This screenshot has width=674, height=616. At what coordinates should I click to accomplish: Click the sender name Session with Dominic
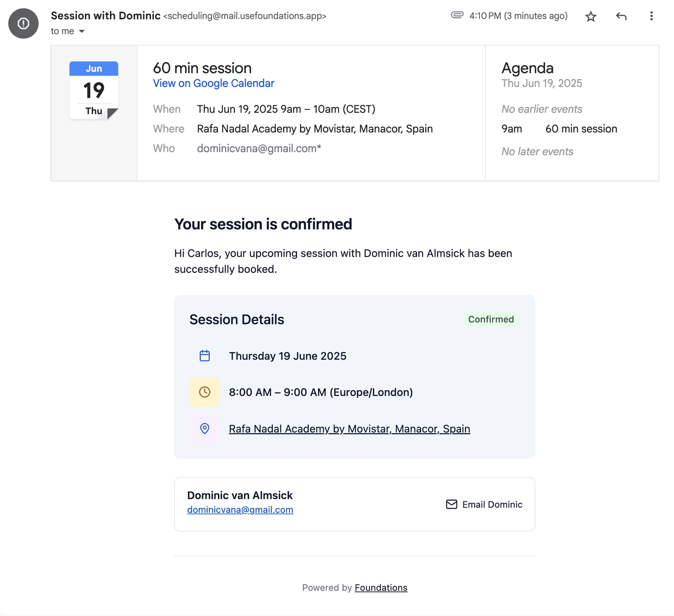coord(106,16)
